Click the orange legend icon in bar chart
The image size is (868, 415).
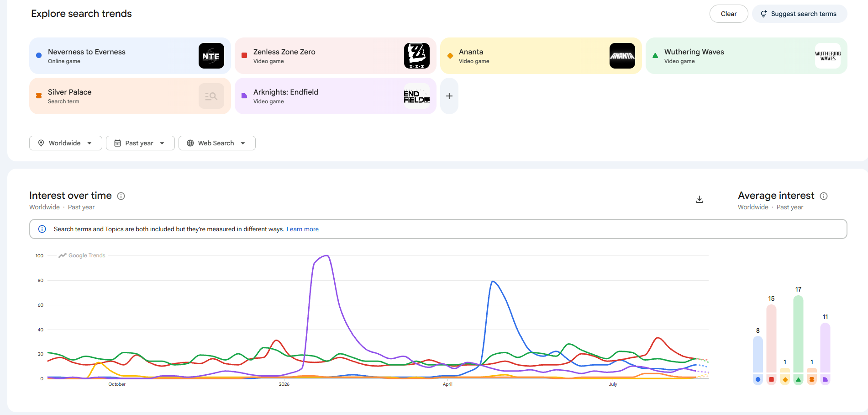point(812,379)
